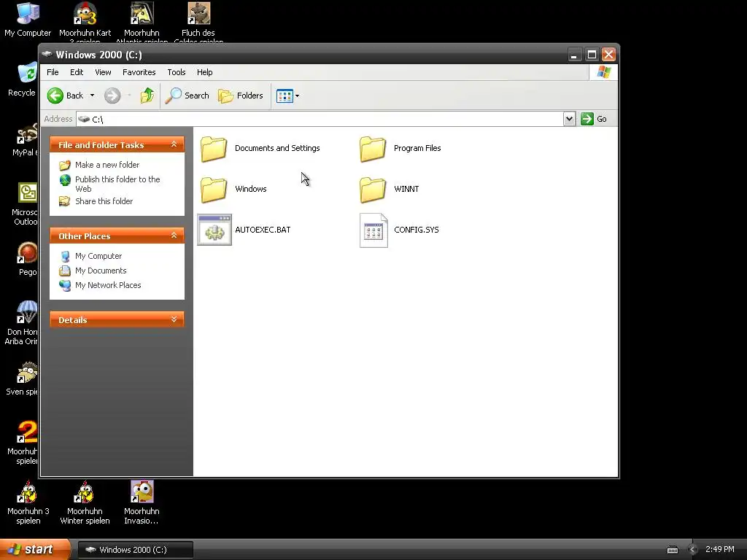Go to My Network Places link

pos(108,285)
